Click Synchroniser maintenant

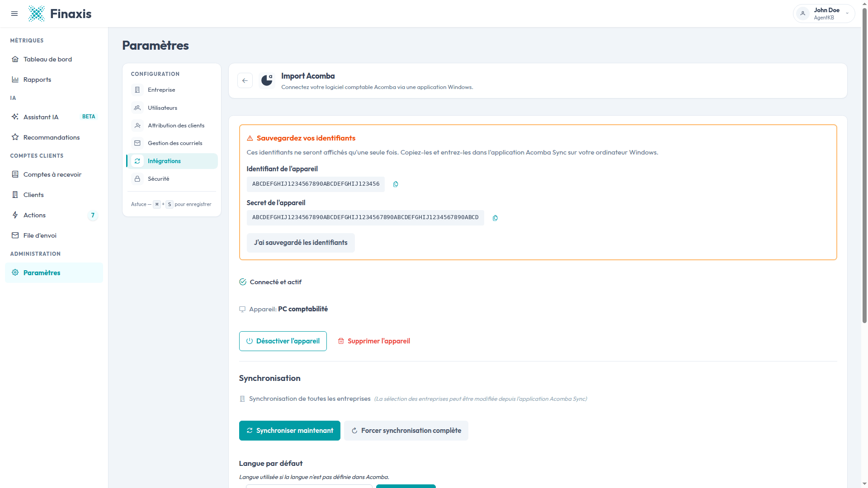point(290,431)
